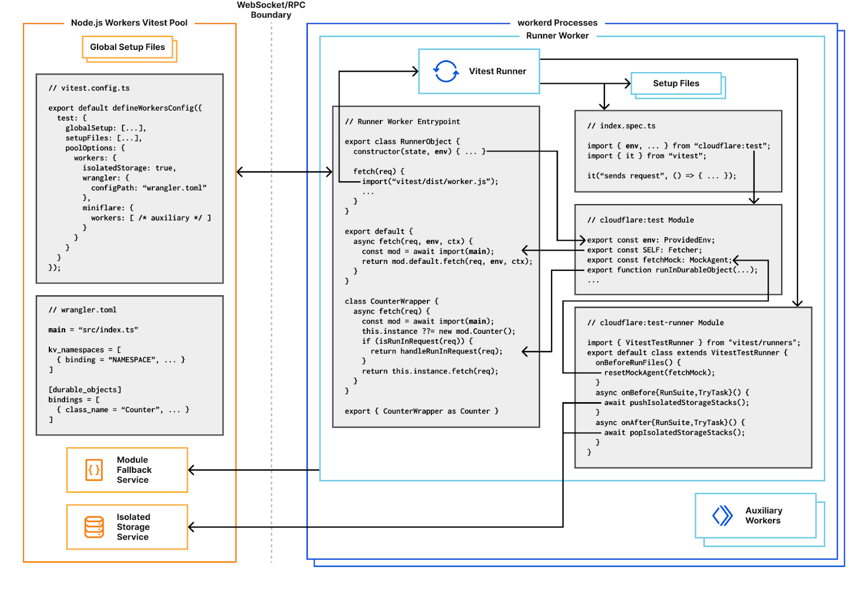Click the Module Fallback Service braces icon
The image size is (868, 590).
point(94,470)
